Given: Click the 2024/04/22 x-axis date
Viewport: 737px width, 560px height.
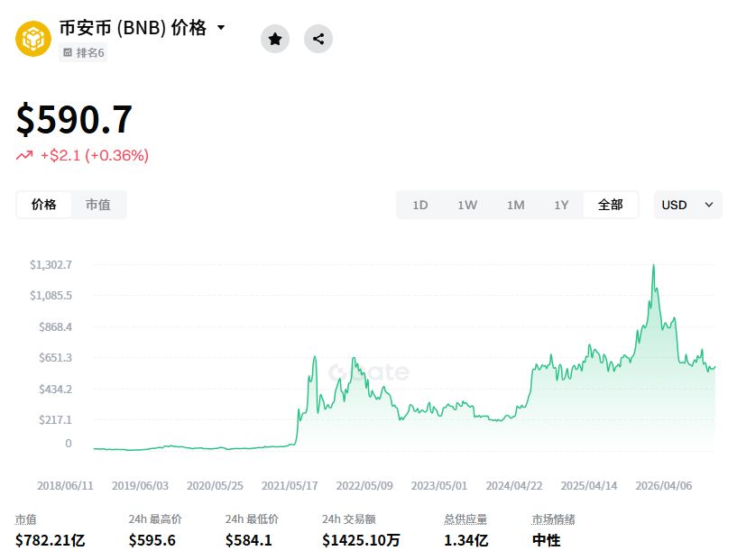Looking at the screenshot, I should (514, 486).
